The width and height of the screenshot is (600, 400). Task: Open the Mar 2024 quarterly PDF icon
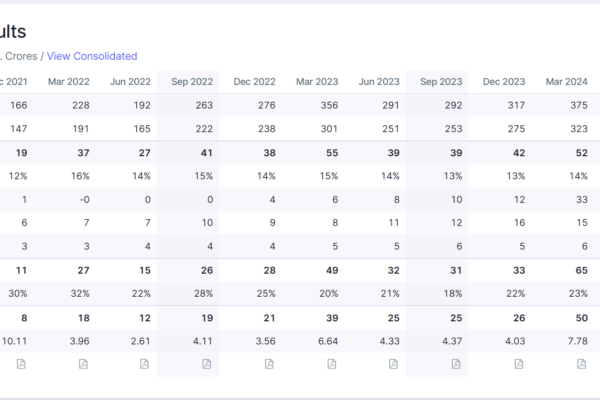pos(581,364)
